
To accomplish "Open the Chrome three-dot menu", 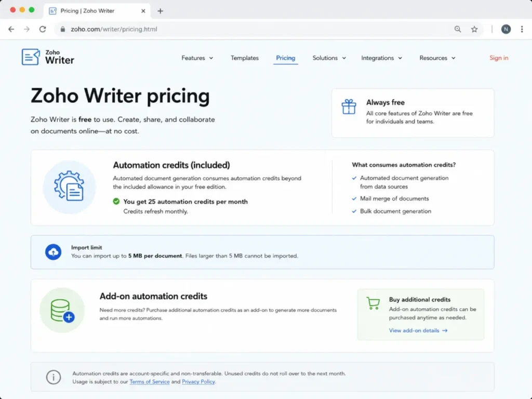I will 522,29.
